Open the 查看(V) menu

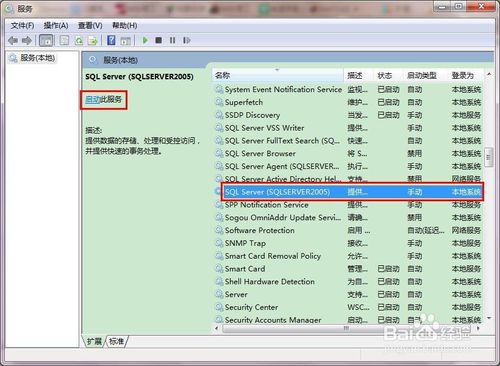tap(90, 25)
